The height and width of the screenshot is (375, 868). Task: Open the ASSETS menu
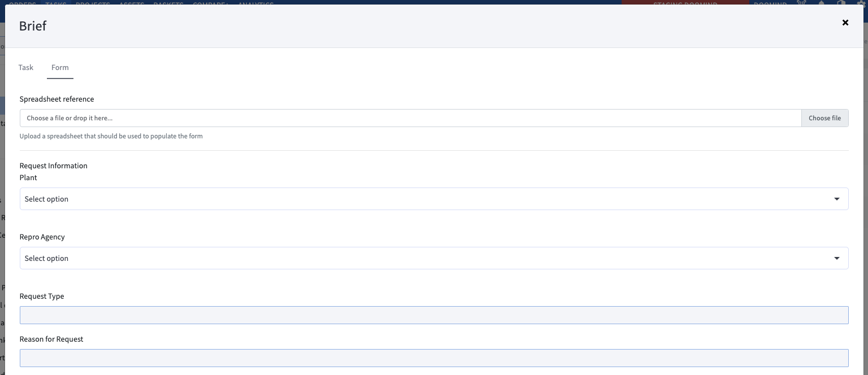pyautogui.click(x=131, y=3)
